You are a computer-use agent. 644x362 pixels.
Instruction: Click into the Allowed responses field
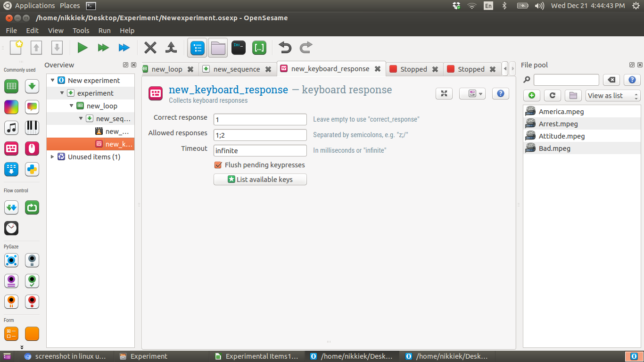point(260,135)
